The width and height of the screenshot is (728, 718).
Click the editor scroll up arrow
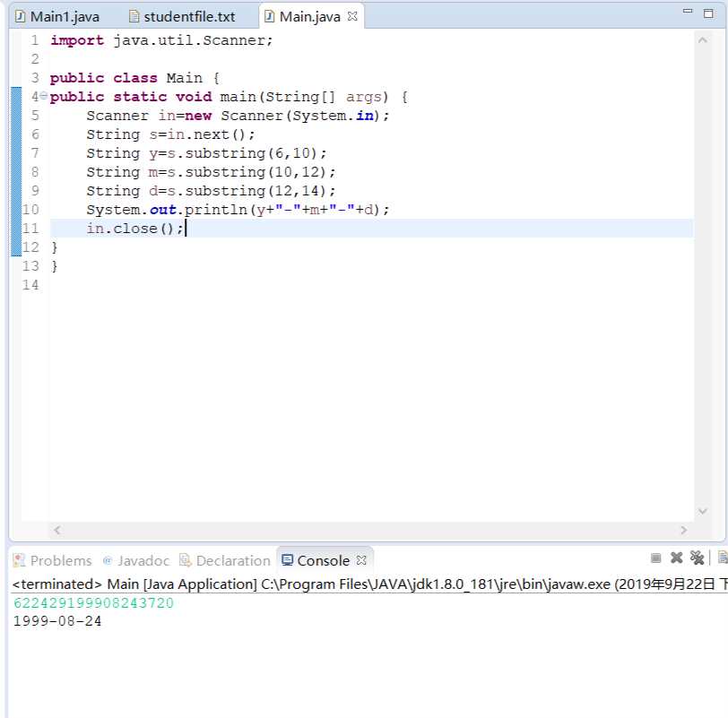pos(703,40)
